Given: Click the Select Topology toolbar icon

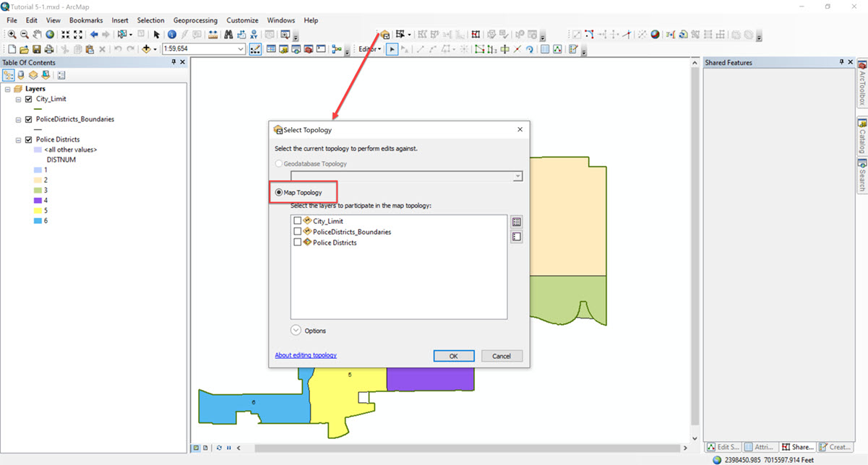Looking at the screenshot, I should click(385, 34).
